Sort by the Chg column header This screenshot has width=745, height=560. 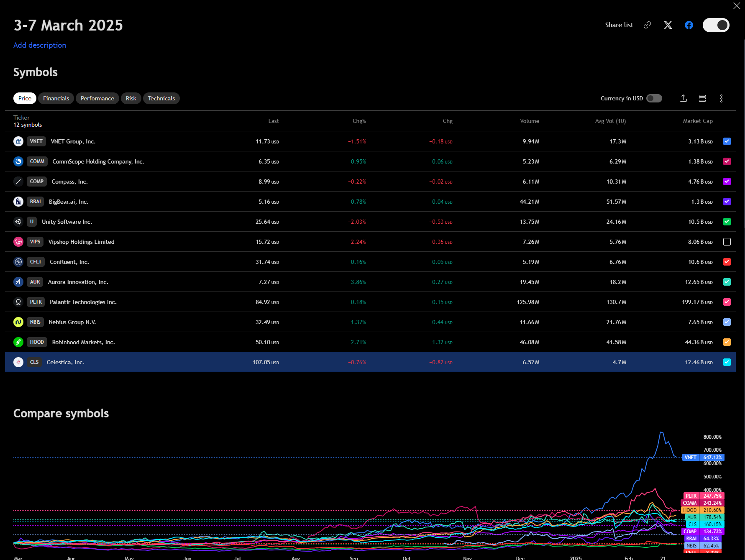(448, 121)
